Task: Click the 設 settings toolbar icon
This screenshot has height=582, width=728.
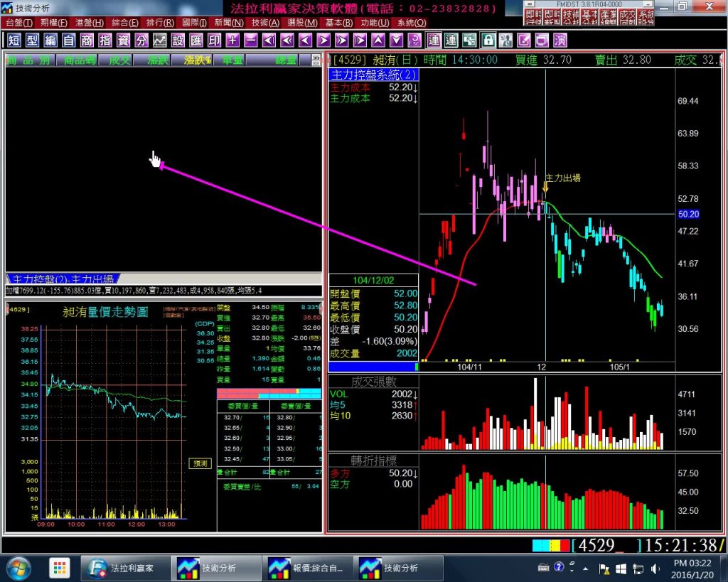Action: 178,40
